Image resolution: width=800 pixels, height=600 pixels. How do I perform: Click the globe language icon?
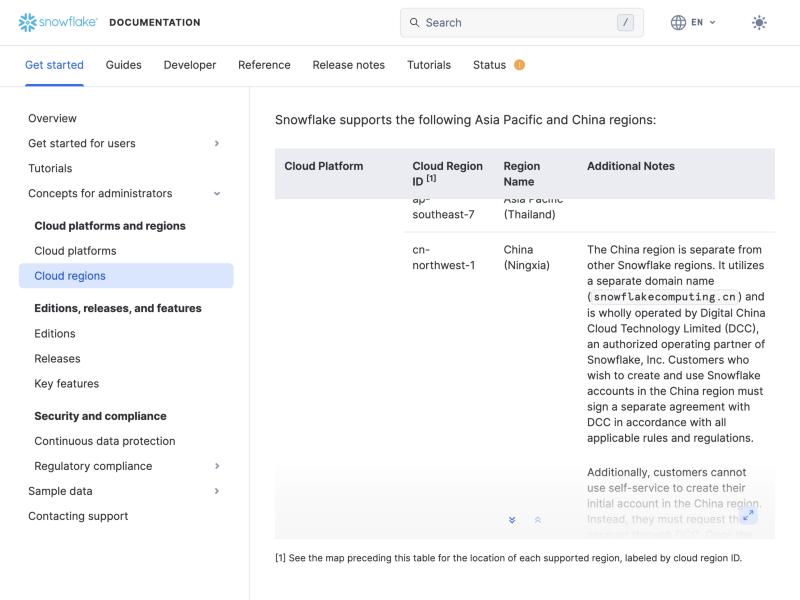click(678, 22)
